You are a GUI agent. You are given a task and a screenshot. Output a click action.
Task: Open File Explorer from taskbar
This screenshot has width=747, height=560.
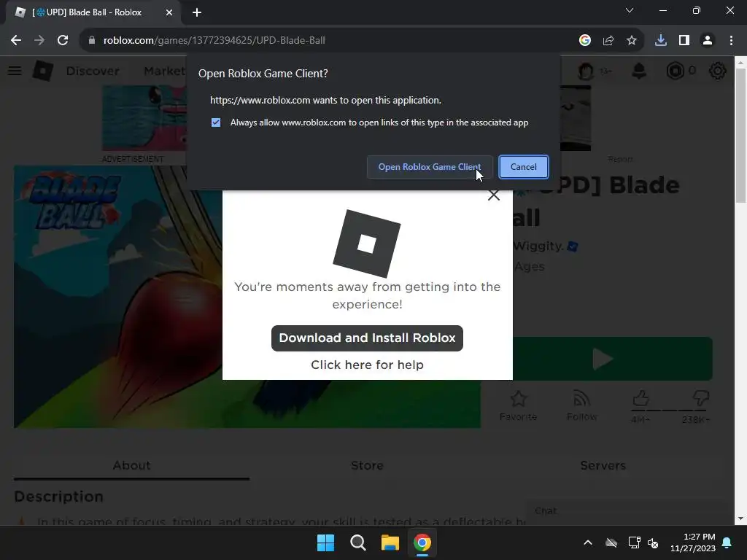click(x=390, y=542)
